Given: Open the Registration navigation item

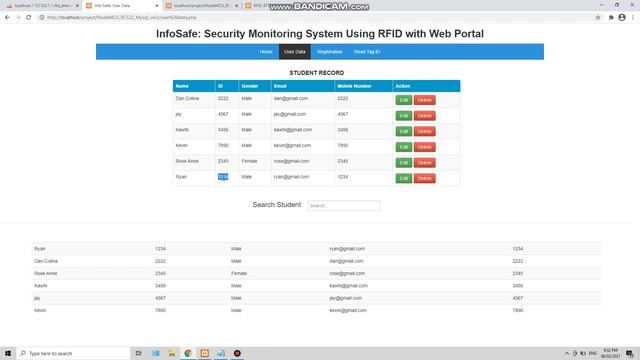Looking at the screenshot, I should click(x=330, y=52).
